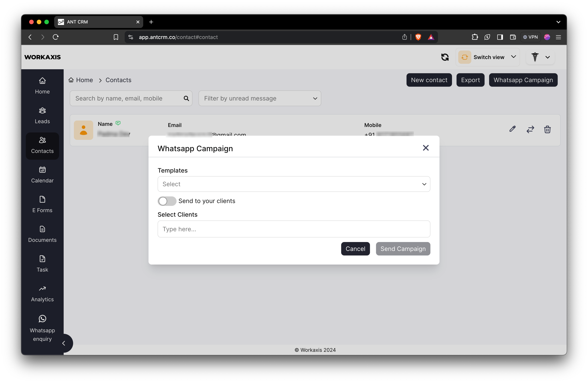Image resolution: width=588 pixels, height=383 pixels.
Task: Expand the Switch view dropdown
Action: point(487,57)
